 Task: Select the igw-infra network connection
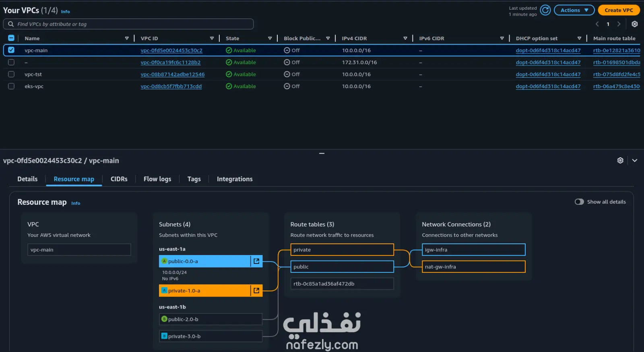(x=474, y=249)
